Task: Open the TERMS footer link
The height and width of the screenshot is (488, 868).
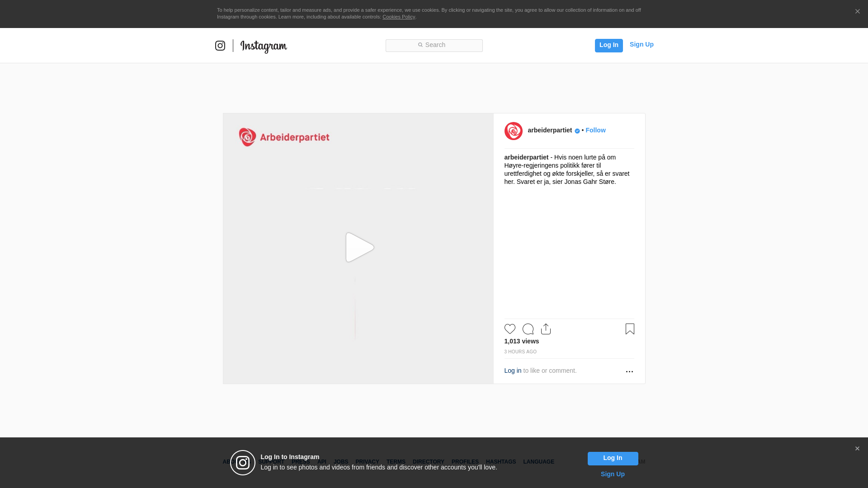Action: pyautogui.click(x=396, y=462)
